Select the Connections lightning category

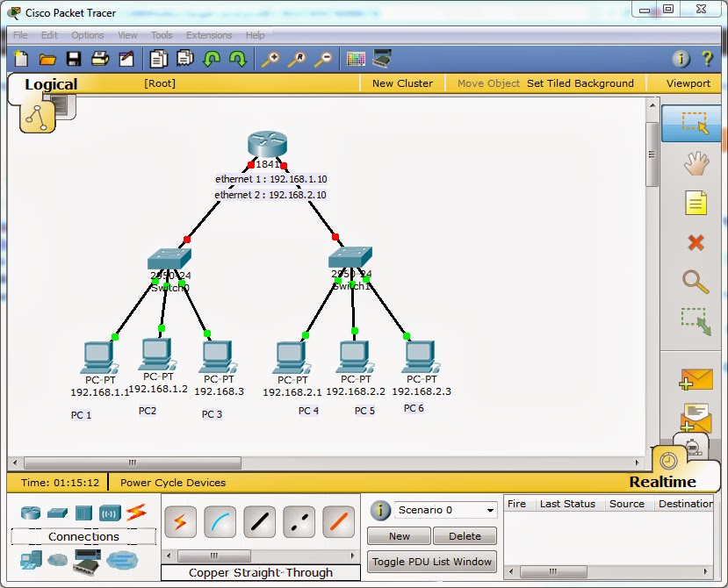click(x=136, y=513)
